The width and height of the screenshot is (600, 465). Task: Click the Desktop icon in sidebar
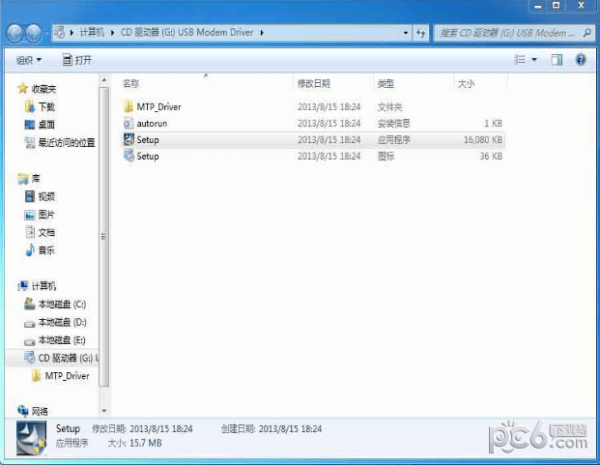tap(30, 124)
